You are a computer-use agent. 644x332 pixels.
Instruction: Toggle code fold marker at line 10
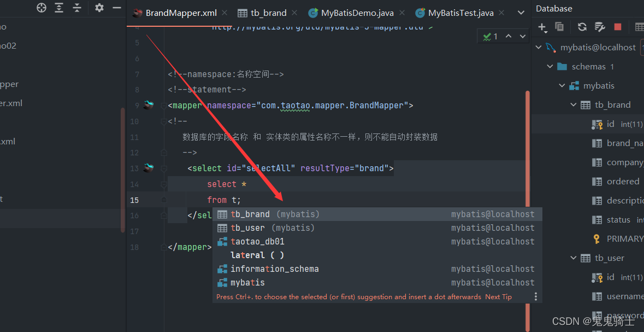163,121
